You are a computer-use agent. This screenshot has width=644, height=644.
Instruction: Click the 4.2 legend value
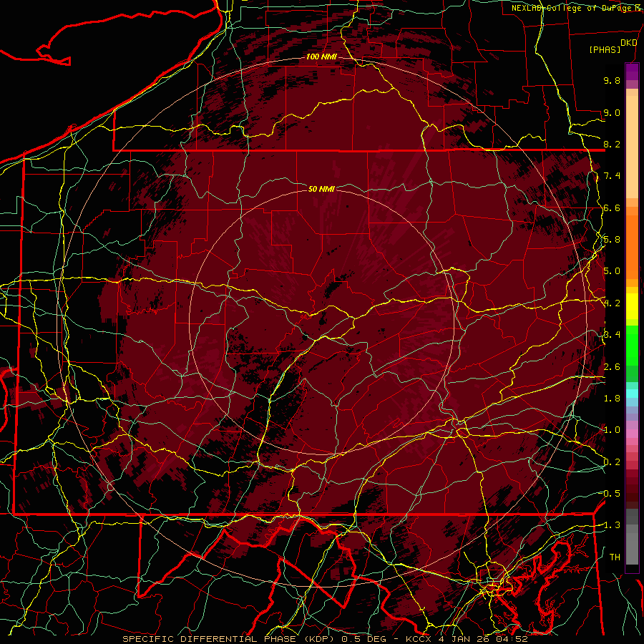(x=612, y=303)
